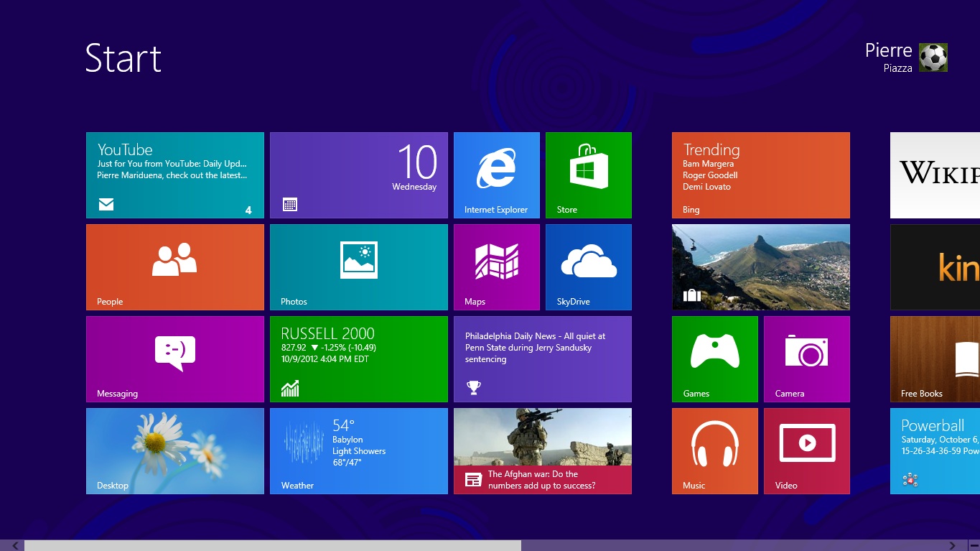Open the Powerball tile
The image size is (980, 551).
tap(935, 451)
